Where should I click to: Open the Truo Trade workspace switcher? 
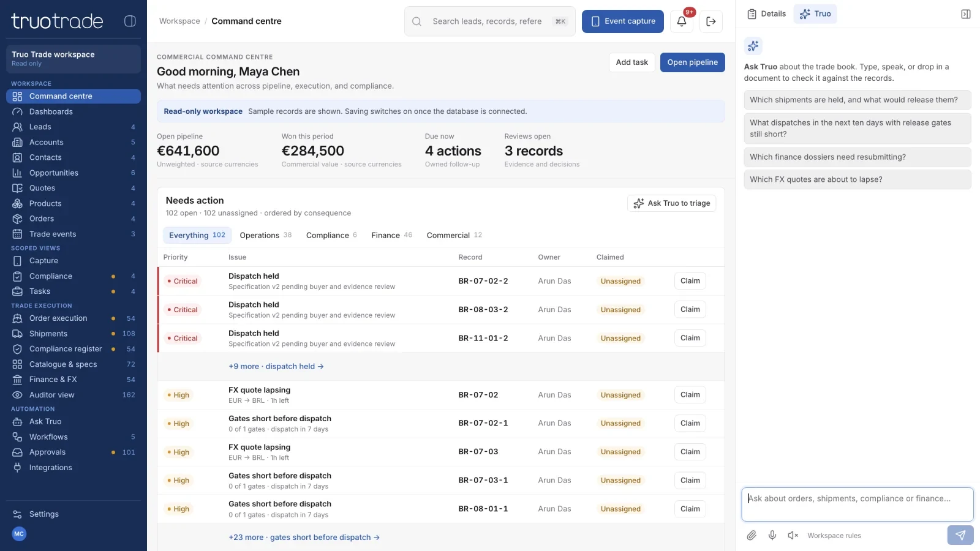[73, 59]
